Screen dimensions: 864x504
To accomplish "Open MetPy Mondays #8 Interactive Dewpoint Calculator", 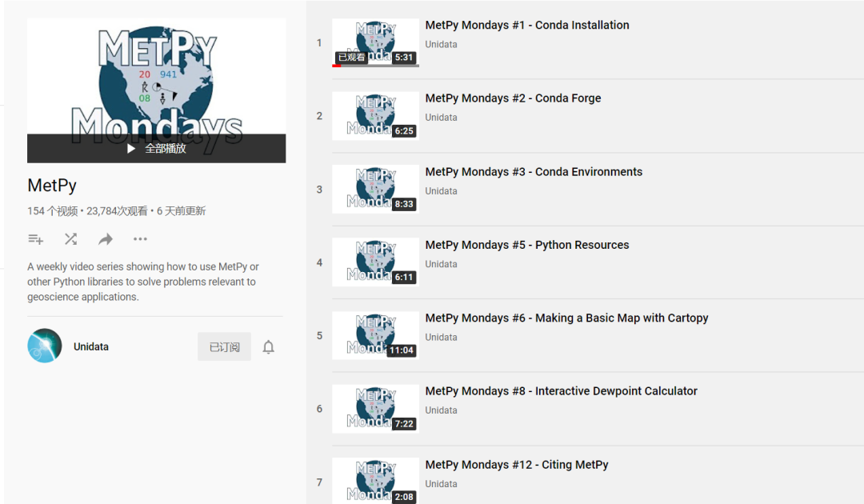I will [561, 391].
